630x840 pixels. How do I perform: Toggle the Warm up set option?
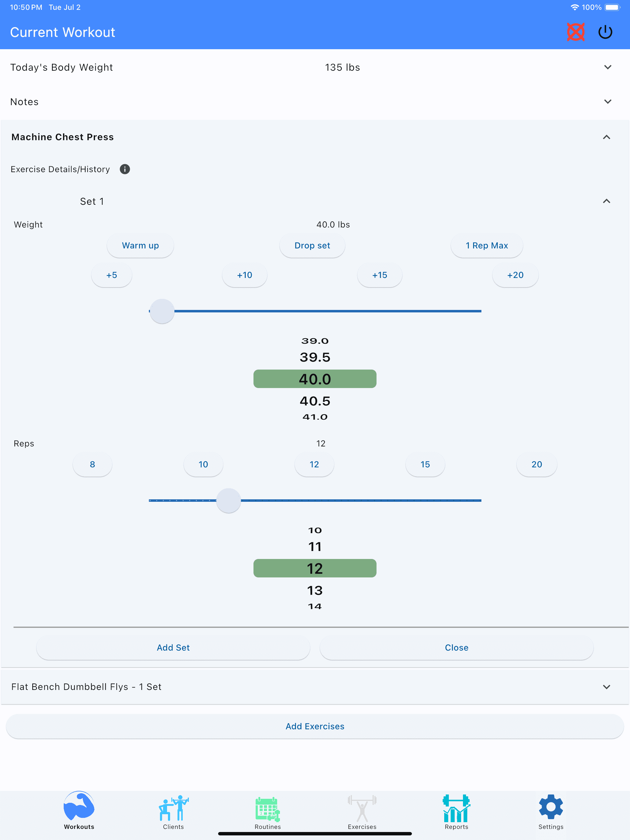point(140,246)
